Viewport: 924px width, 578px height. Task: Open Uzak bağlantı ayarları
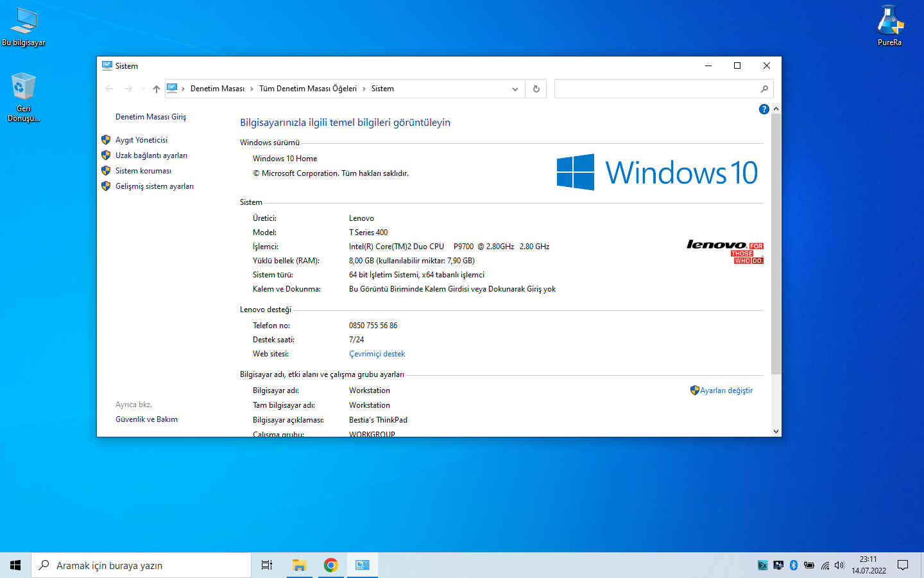(151, 155)
